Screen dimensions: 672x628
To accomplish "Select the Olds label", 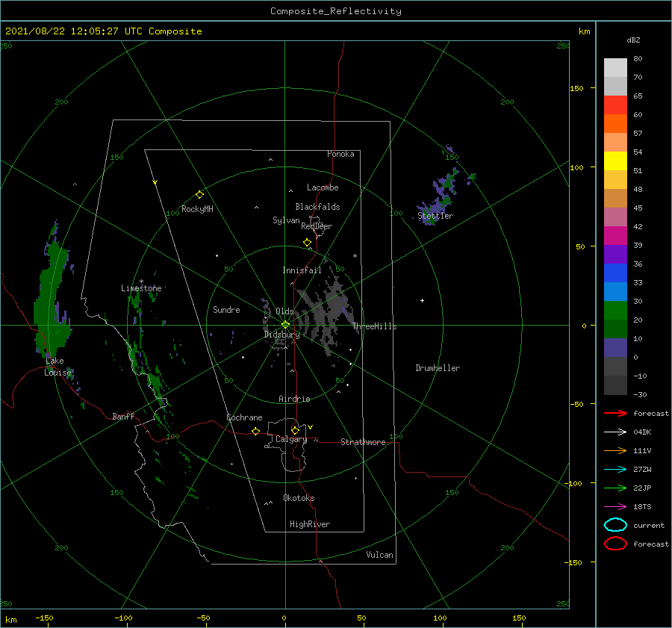I will pos(284,311).
